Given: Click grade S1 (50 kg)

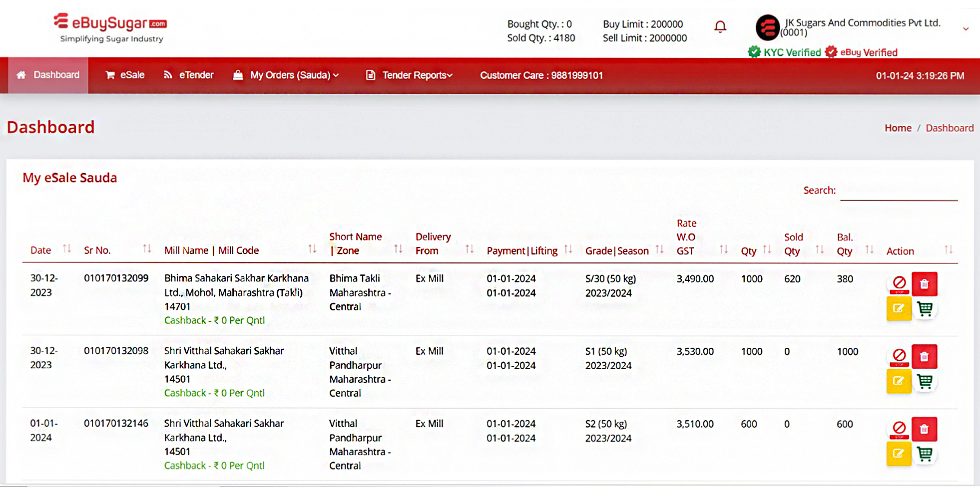Looking at the screenshot, I should pyautogui.click(x=606, y=352).
